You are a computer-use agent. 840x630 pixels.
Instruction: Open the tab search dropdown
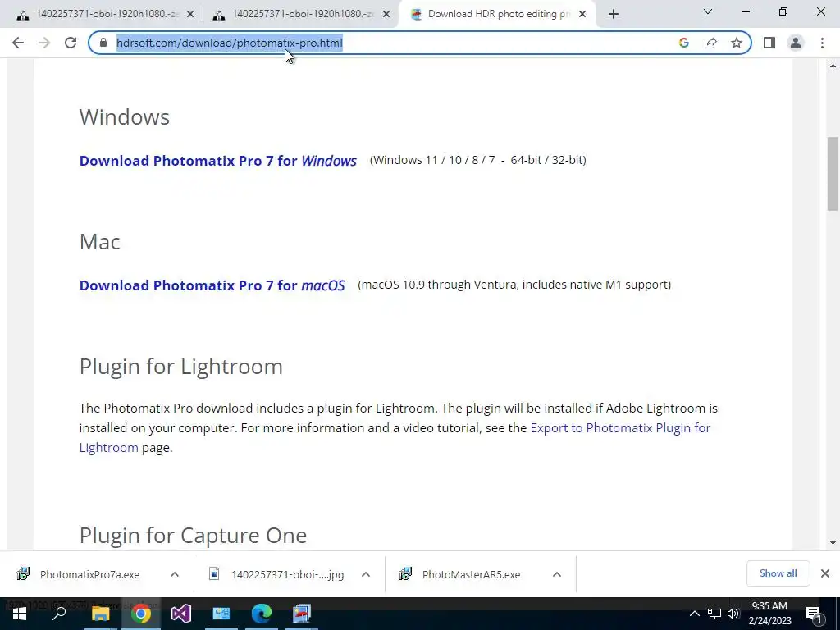(708, 11)
